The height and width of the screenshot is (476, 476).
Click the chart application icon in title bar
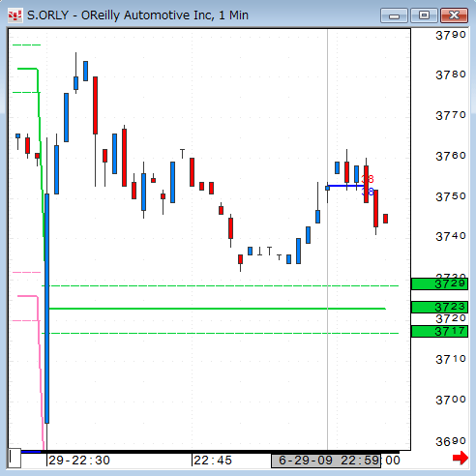tap(15, 15)
